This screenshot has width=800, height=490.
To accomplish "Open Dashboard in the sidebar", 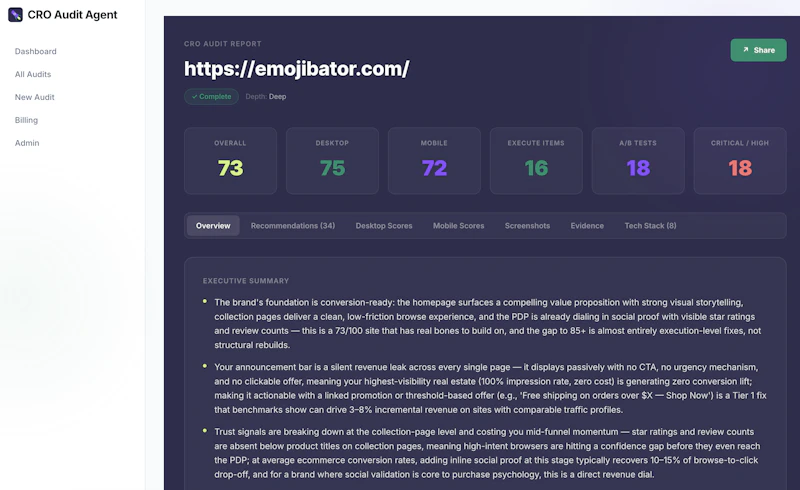I will (36, 51).
